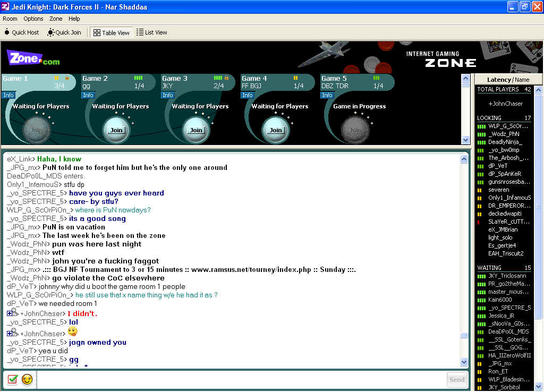544x392 pixels.
Task: Show Info for Game 1
Action: pyautogui.click(x=8, y=95)
